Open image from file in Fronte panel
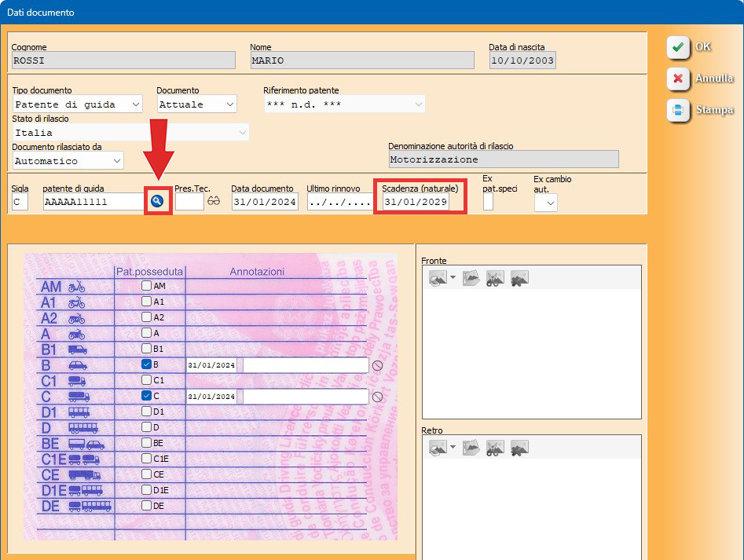The width and height of the screenshot is (744, 560). click(471, 278)
